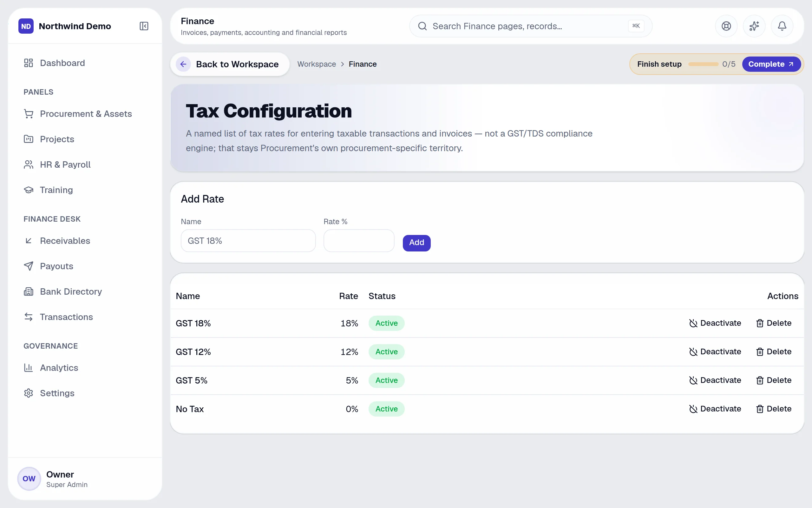
Task: Click Back to Workspace button
Action: [x=230, y=64]
